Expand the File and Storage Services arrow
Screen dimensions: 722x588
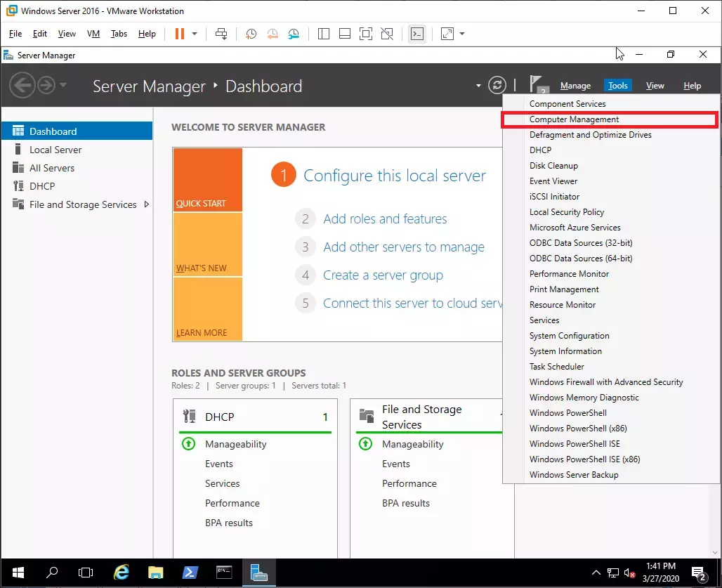146,204
